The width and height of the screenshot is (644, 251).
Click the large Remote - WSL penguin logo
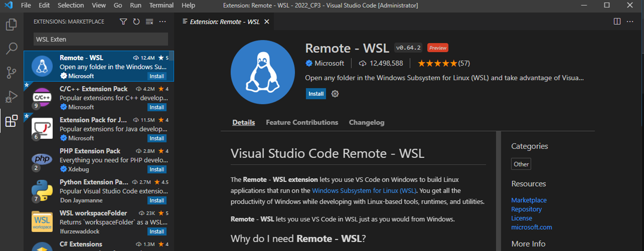coord(262,72)
